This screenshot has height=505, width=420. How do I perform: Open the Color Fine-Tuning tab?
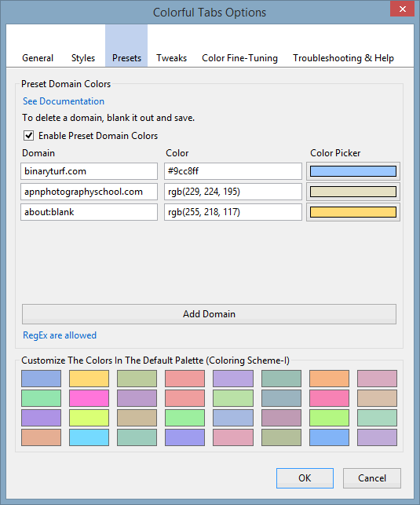point(239,58)
